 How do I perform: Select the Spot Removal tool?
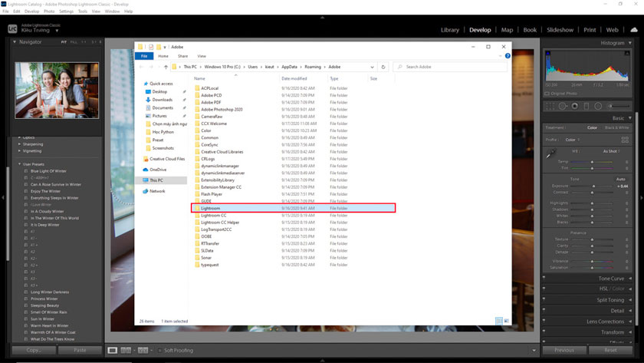[562, 106]
